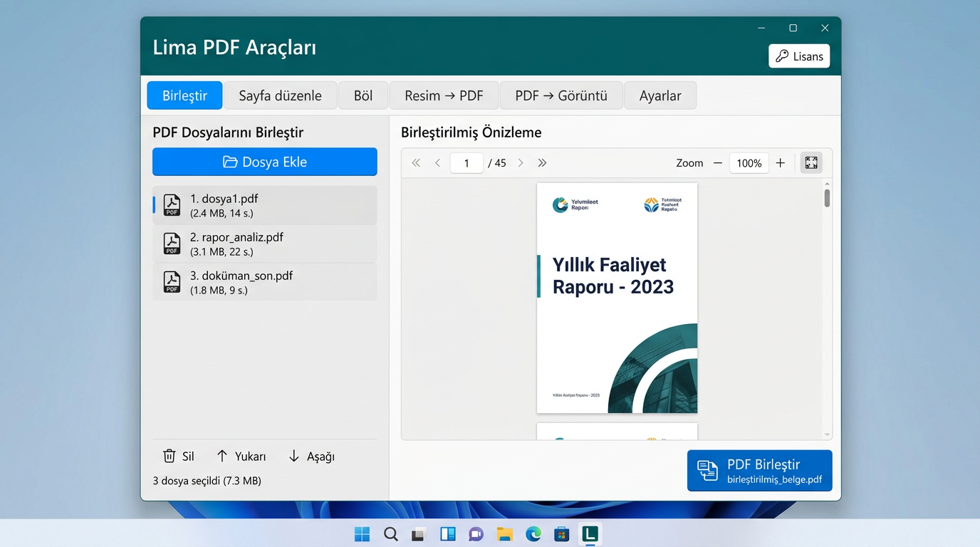The height and width of the screenshot is (547, 980).
Task: Toggle fullscreen preview icon
Action: (811, 163)
